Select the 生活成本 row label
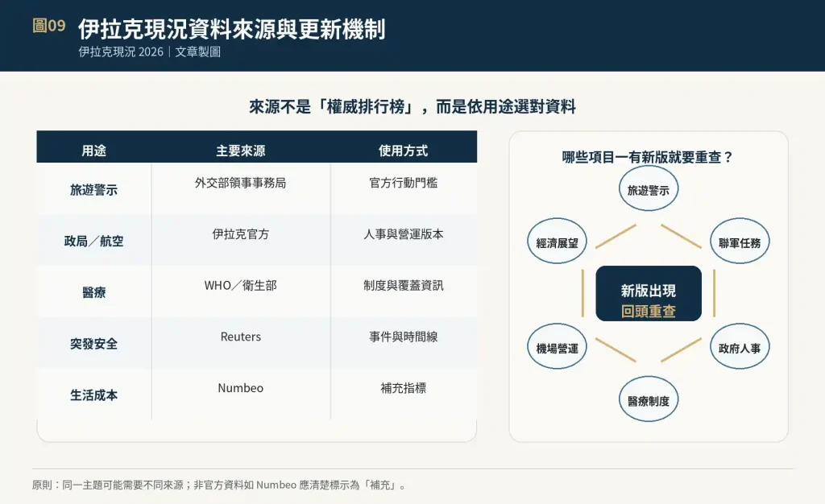Screen dimensions: 825x504 pos(93,395)
